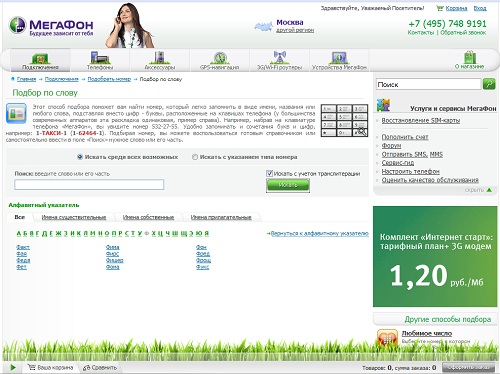This screenshot has height=374, width=500.
Task: Open the Восстановление SIM-карты link
Action: coord(421,120)
